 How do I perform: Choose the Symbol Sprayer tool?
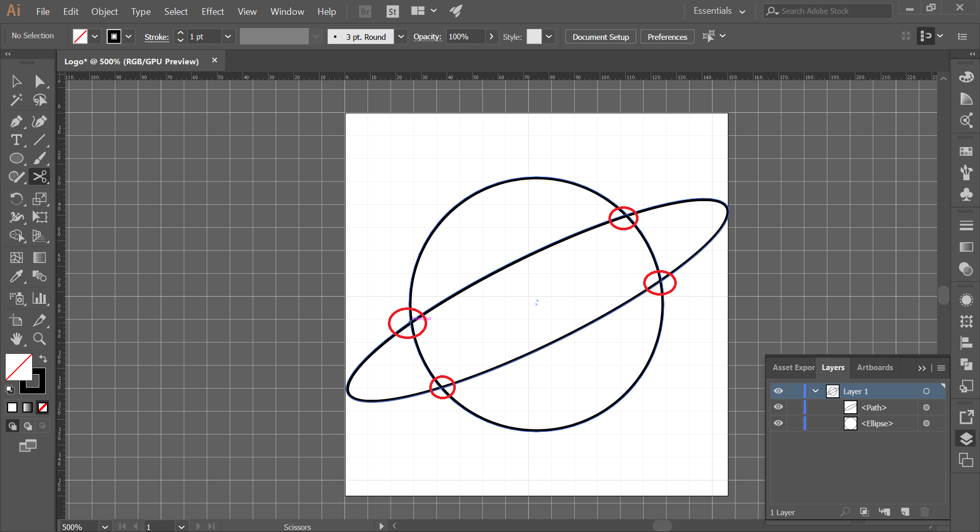coord(16,298)
